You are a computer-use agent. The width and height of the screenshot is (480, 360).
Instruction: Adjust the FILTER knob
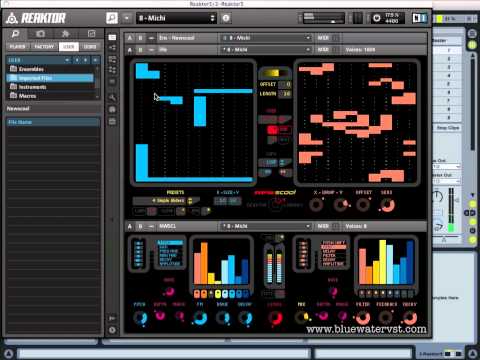coord(363,318)
